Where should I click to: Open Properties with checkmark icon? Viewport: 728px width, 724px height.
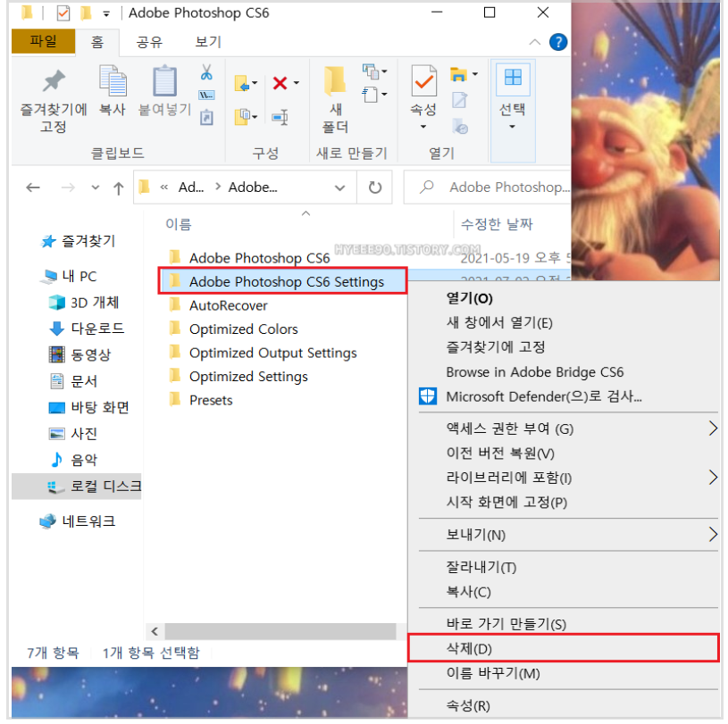coord(423,80)
